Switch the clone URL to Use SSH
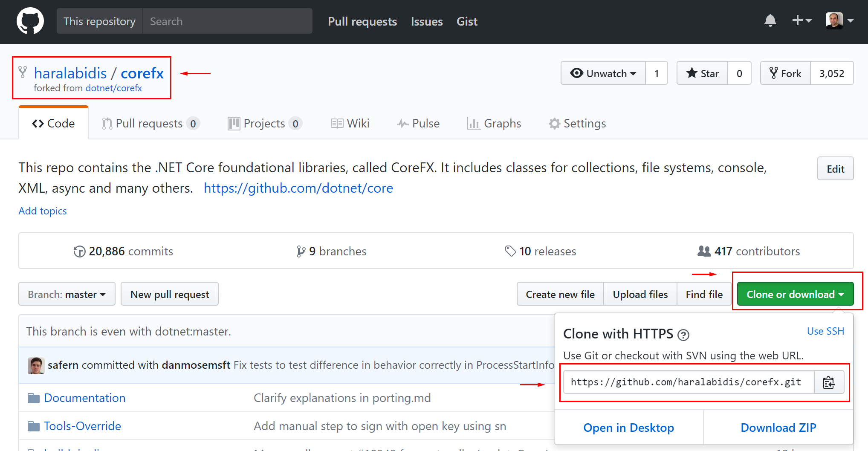 (x=825, y=331)
